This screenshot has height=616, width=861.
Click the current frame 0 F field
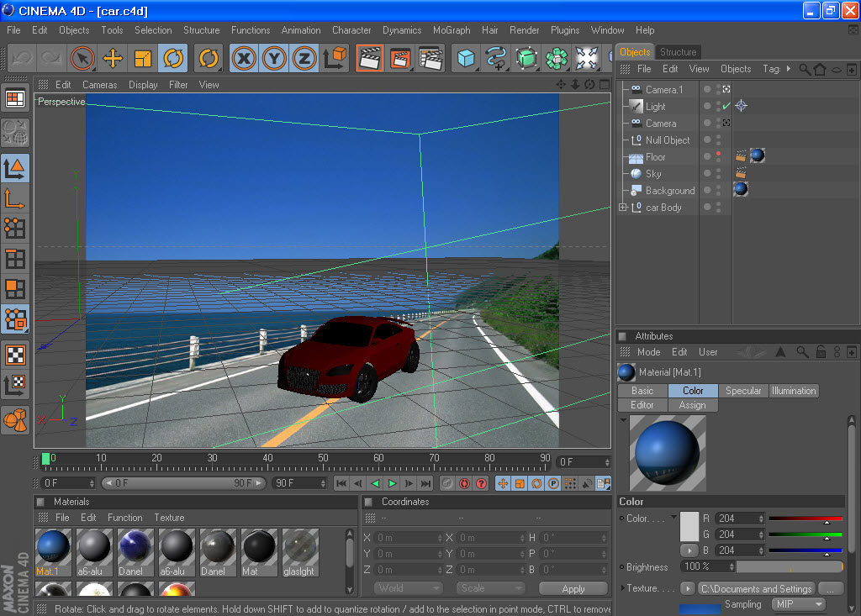pos(584,462)
